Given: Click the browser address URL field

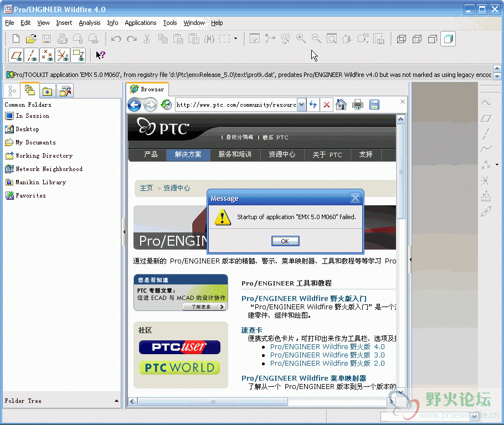Looking at the screenshot, I should (x=236, y=105).
